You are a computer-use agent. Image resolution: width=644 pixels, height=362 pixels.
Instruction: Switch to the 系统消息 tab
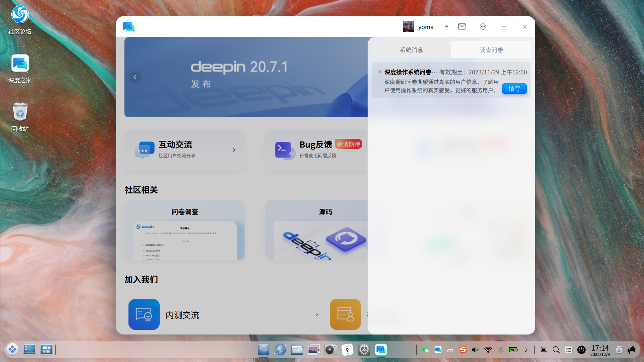(411, 50)
